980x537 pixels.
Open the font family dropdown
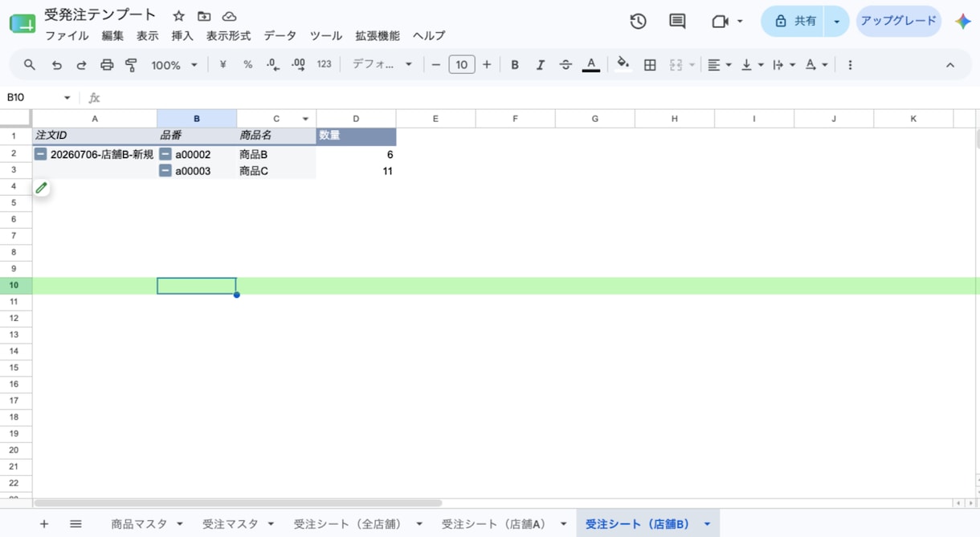tap(382, 65)
